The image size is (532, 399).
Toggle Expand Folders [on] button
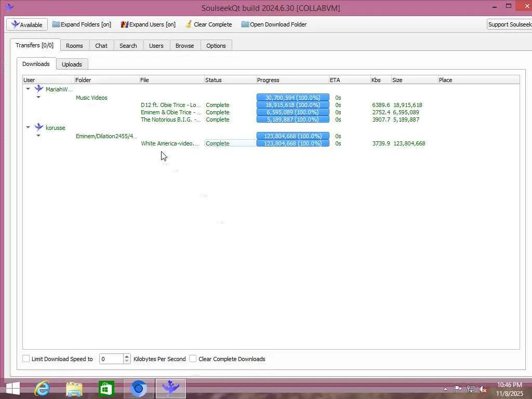[82, 24]
